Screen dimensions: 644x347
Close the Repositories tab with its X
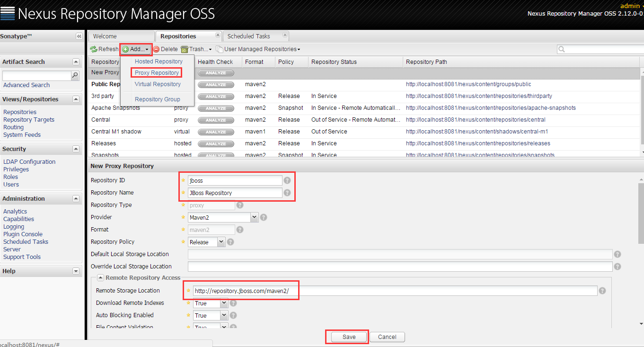tap(218, 35)
